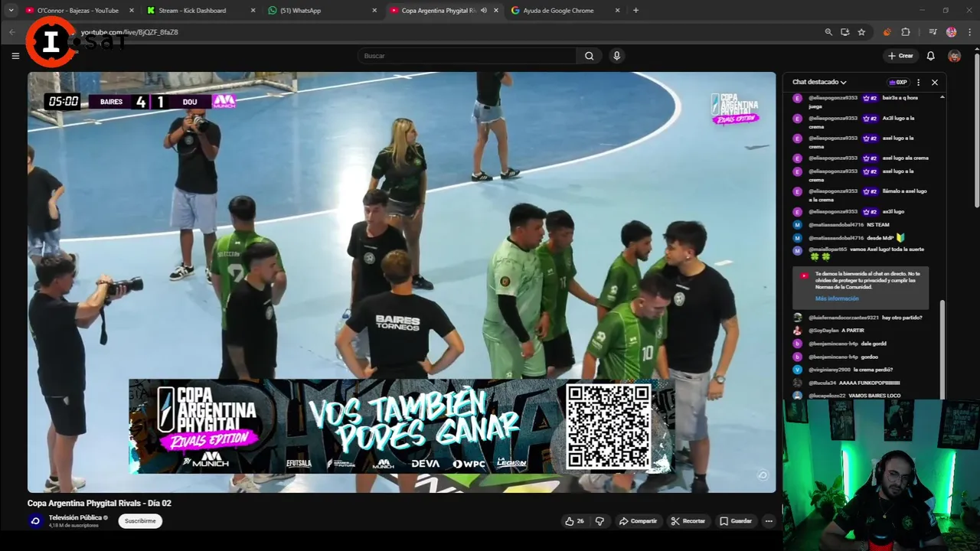Click the video player to pause
980x551 pixels.
click(401, 282)
